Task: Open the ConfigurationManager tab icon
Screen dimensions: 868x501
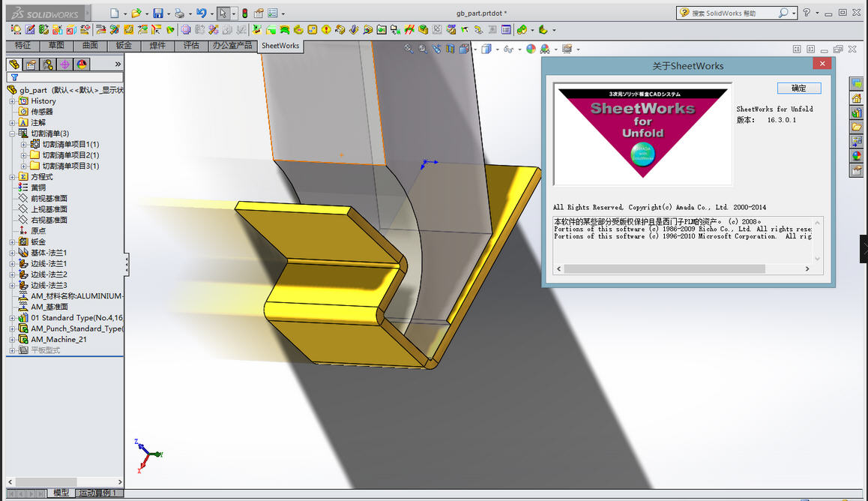Action: coord(48,64)
